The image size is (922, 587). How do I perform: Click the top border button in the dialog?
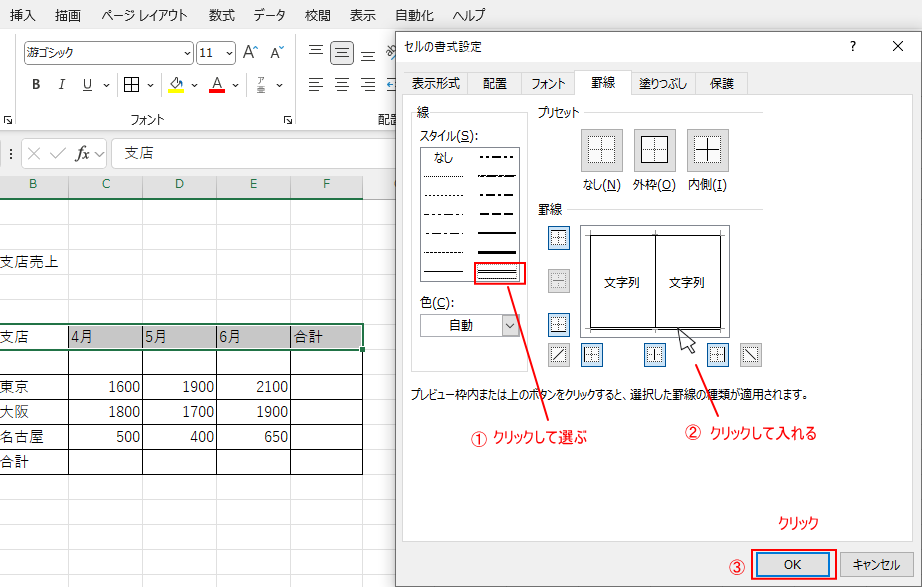558,237
